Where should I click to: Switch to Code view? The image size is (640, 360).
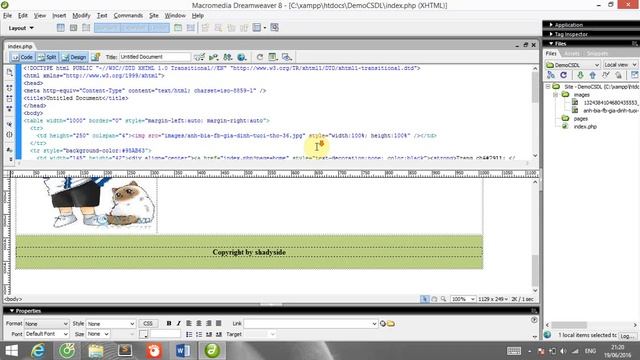[x=22, y=57]
